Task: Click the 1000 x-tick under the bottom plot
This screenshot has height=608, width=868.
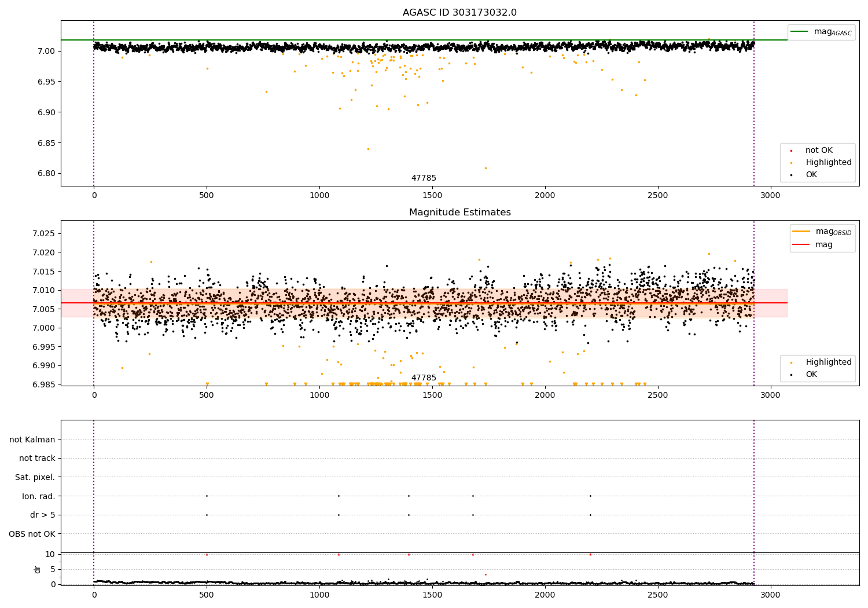Action: (319, 595)
